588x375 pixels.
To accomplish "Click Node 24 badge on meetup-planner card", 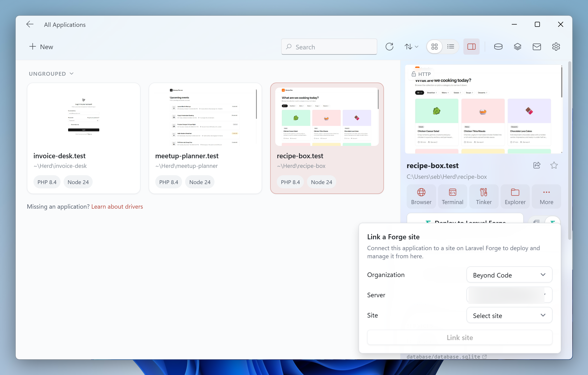I will (200, 182).
